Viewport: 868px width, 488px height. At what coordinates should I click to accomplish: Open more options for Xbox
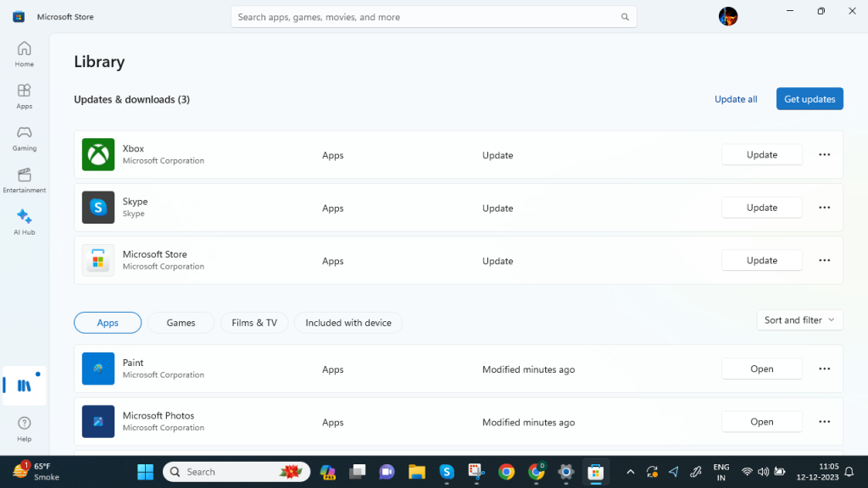click(824, 155)
